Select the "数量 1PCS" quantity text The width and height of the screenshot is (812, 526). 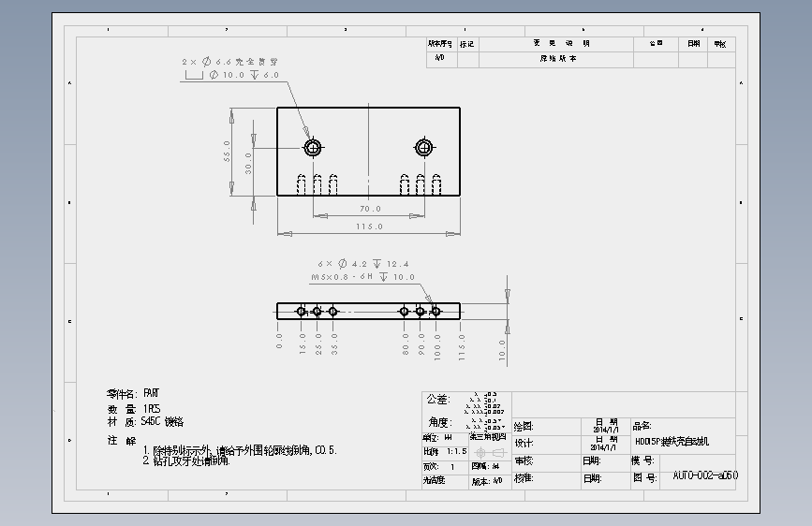[x=134, y=408]
